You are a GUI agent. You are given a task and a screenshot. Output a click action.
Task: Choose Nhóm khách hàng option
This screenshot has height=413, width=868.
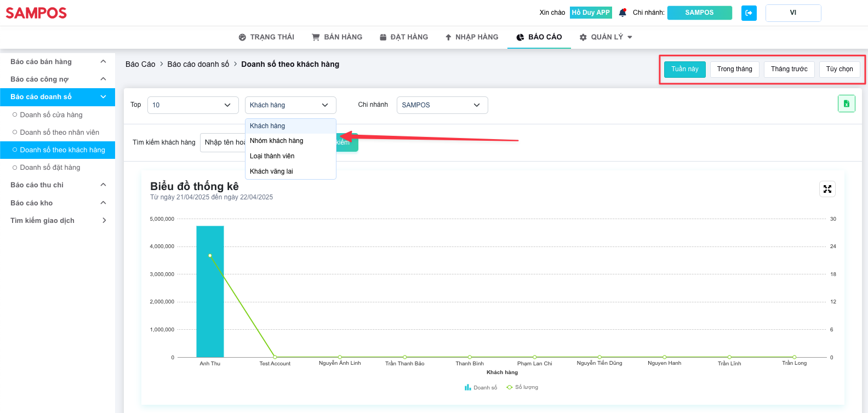coord(290,141)
